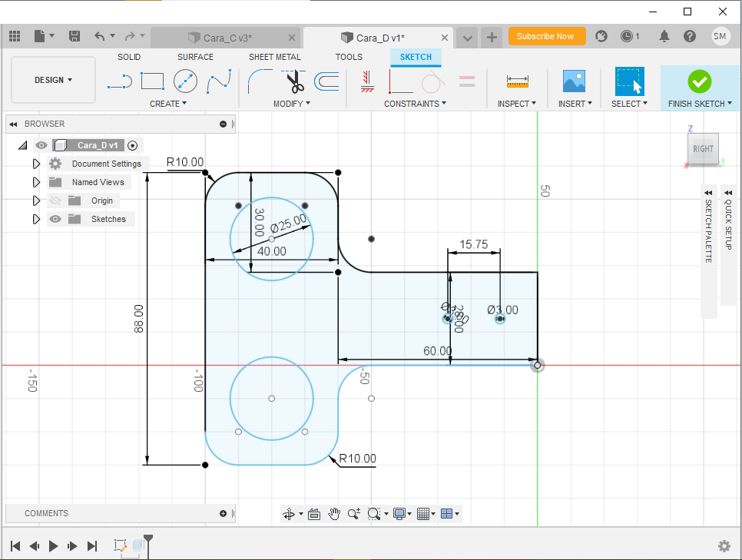Click the Zoom tool in navigation bar

(353, 514)
